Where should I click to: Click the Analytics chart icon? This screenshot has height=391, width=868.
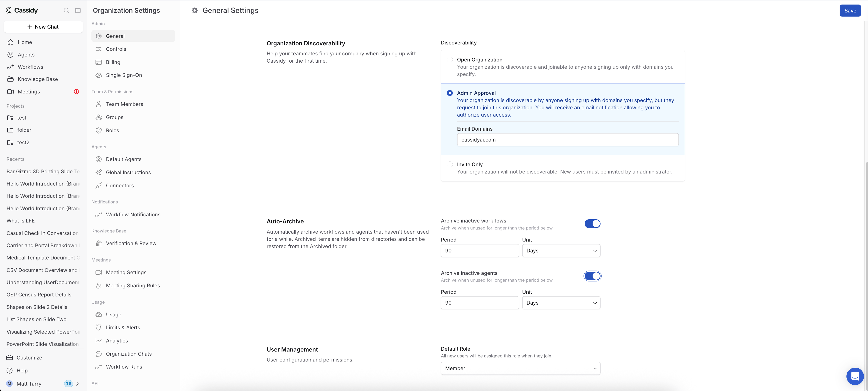(x=99, y=341)
